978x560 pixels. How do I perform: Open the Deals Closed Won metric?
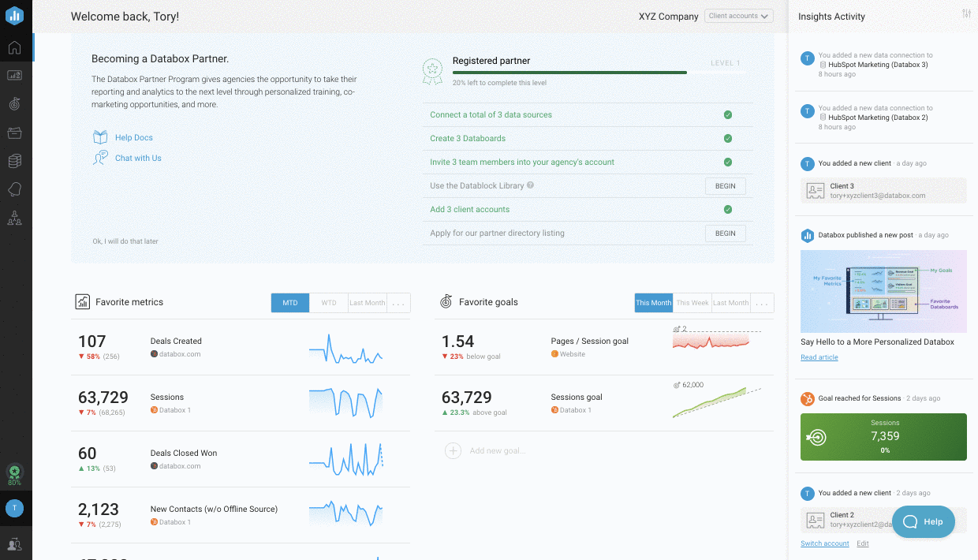241,459
